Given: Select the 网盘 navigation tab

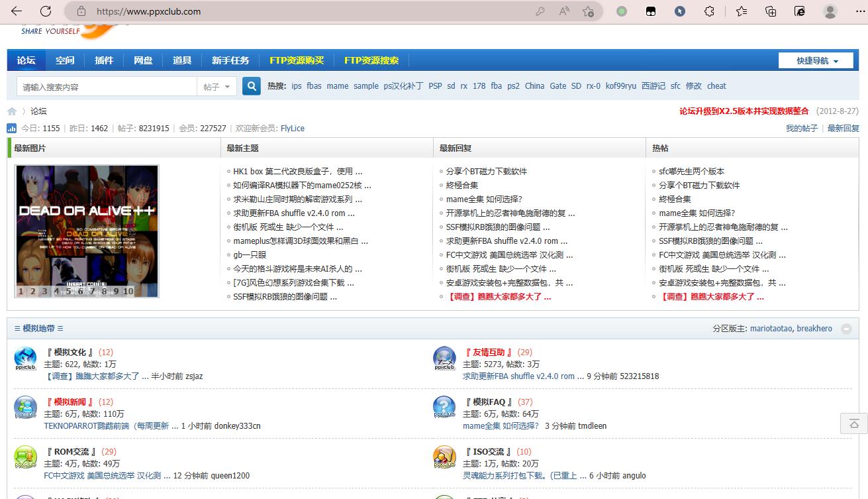Looking at the screenshot, I should point(143,60).
